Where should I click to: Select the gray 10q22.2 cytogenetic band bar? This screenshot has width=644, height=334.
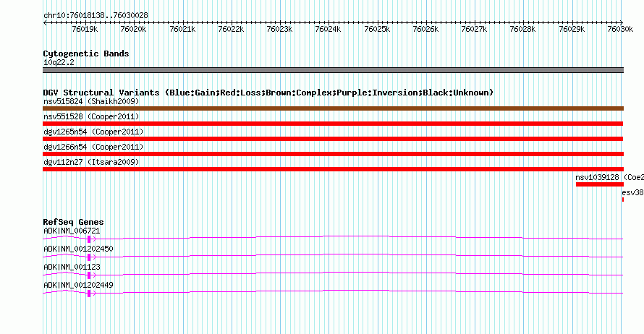(333, 70)
